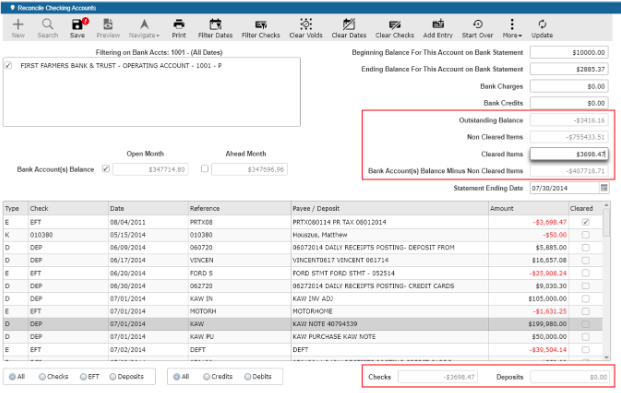
Task: Mark KAW IN deposit as cleared
Action: (585, 298)
